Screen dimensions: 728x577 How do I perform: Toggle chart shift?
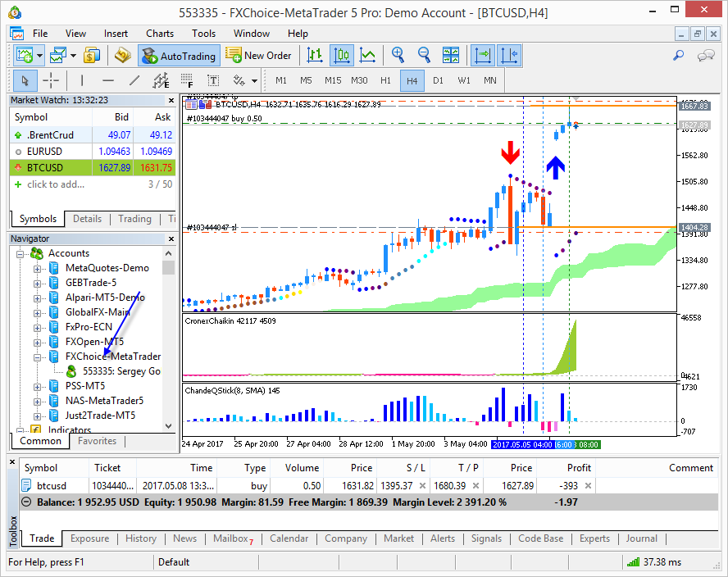click(x=509, y=56)
